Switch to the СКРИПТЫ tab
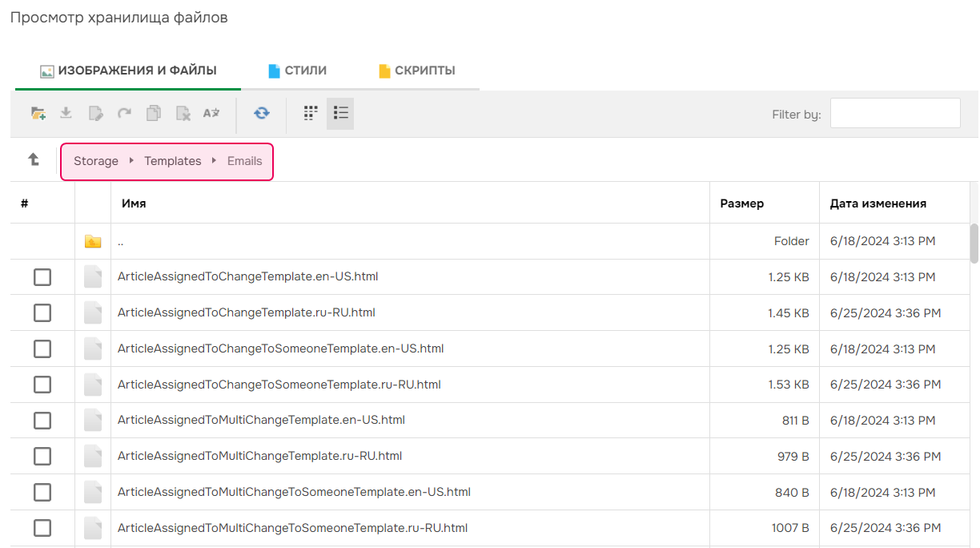 416,71
